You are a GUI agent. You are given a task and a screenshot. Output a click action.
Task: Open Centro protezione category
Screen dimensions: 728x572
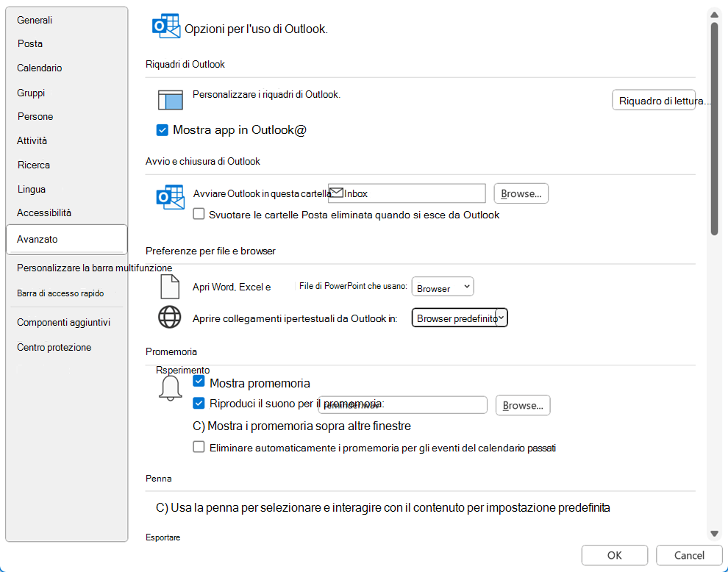(x=54, y=347)
